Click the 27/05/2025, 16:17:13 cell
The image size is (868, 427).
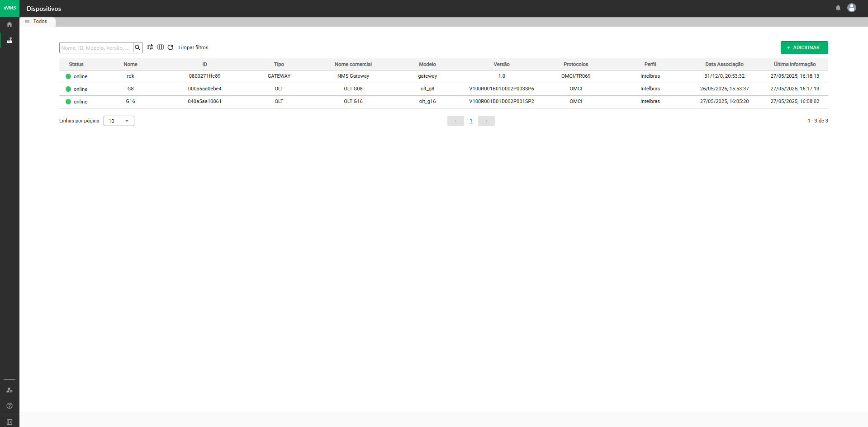pos(795,89)
